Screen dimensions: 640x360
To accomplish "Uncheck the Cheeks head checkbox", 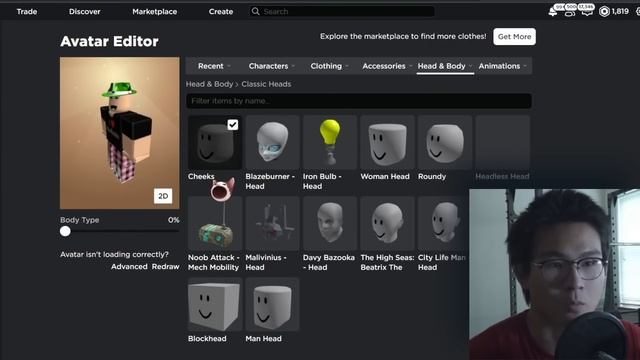I will pos(233,124).
